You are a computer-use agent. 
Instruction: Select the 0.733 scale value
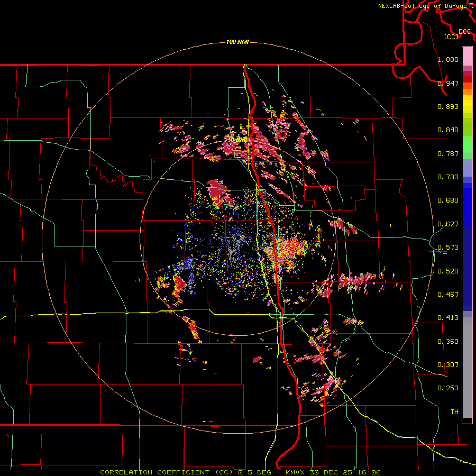448,177
